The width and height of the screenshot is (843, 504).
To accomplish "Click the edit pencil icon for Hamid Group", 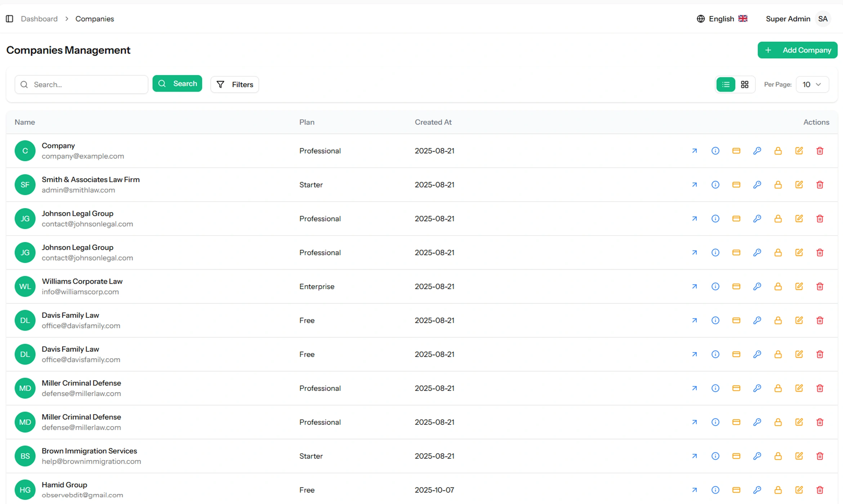I will click(799, 490).
